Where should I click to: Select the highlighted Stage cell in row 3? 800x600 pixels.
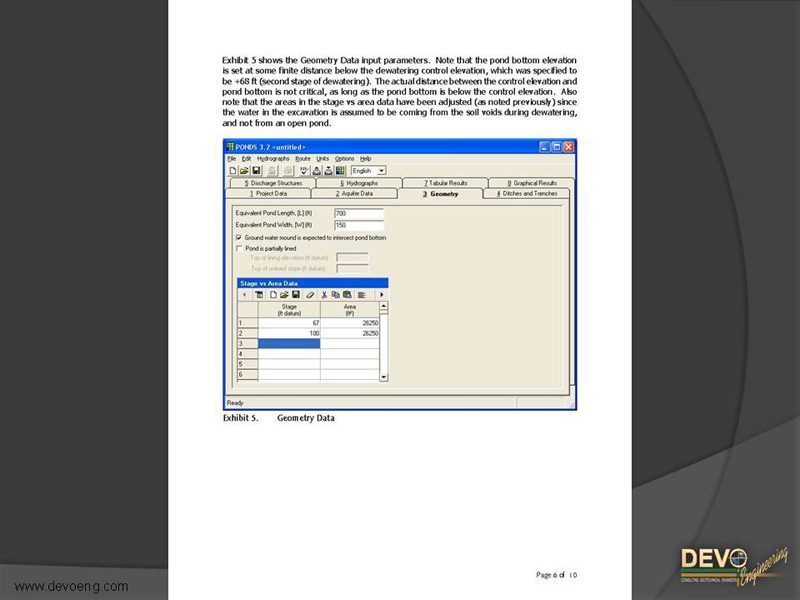click(x=289, y=343)
